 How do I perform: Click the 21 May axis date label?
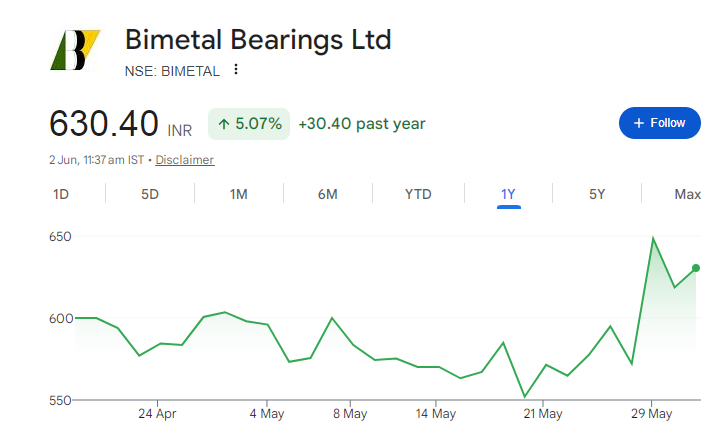pos(543,414)
